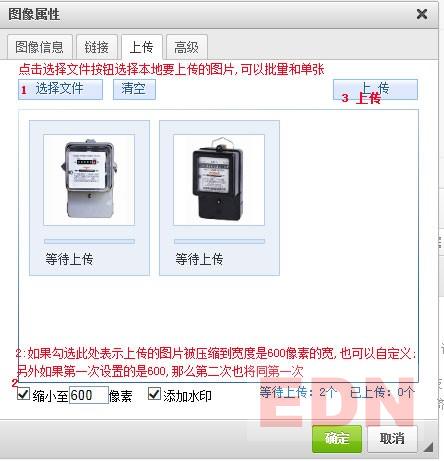Click the 选择文件 button
Screen dimensions: 444x461
point(60,89)
